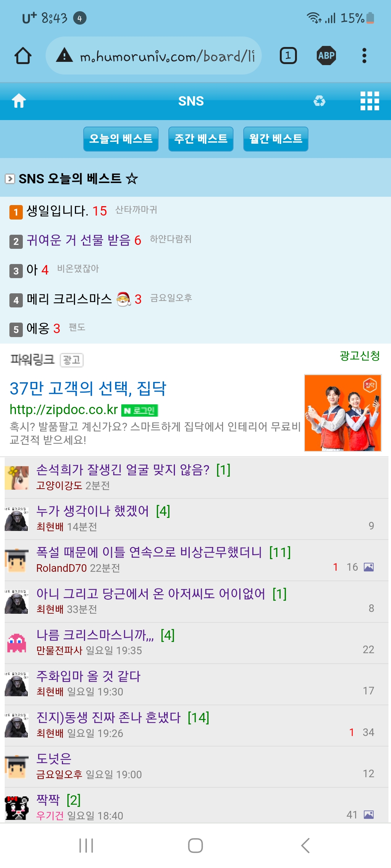This screenshot has height=868, width=391.
Task: Tap the refresh recycle icon in SNS header
Action: tap(319, 101)
